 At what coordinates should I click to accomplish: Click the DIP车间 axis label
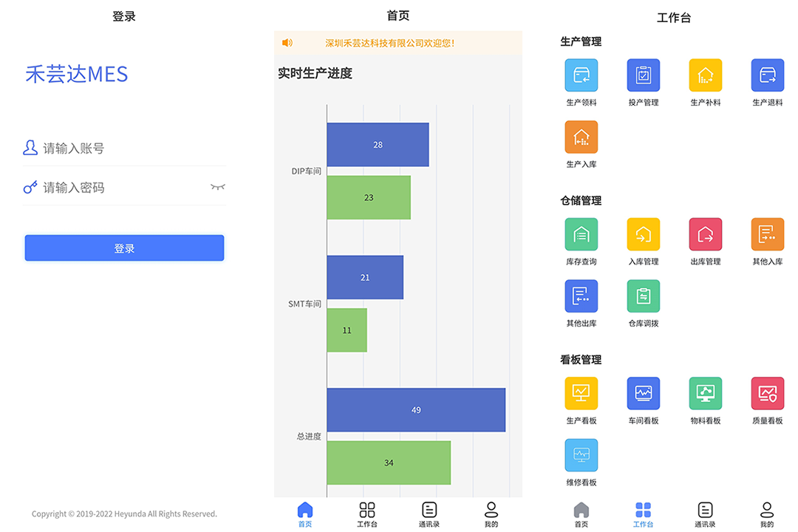(306, 171)
